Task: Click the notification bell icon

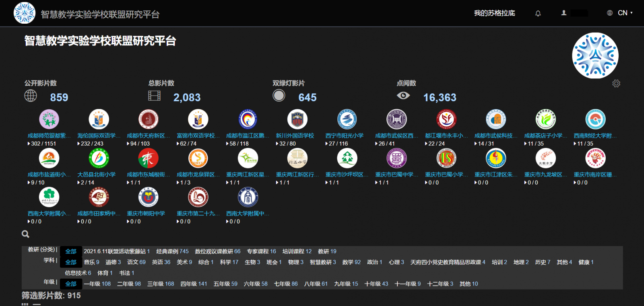Action: pos(538,13)
